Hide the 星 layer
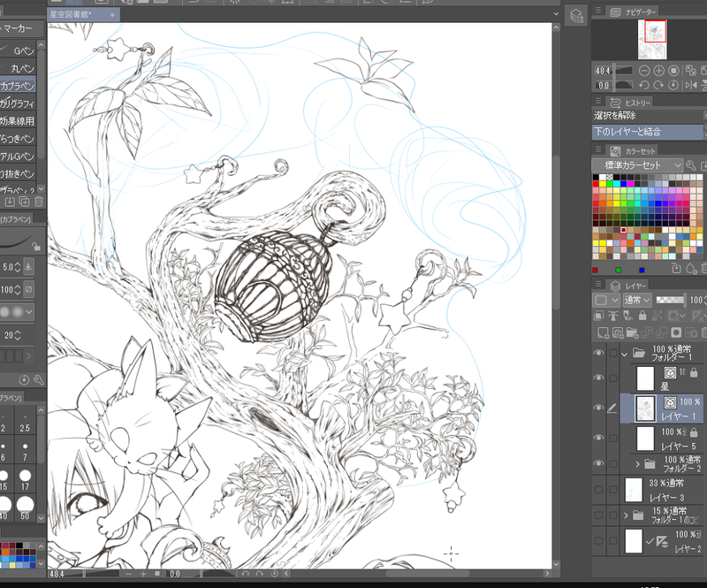The height and width of the screenshot is (588, 707). pos(598,378)
